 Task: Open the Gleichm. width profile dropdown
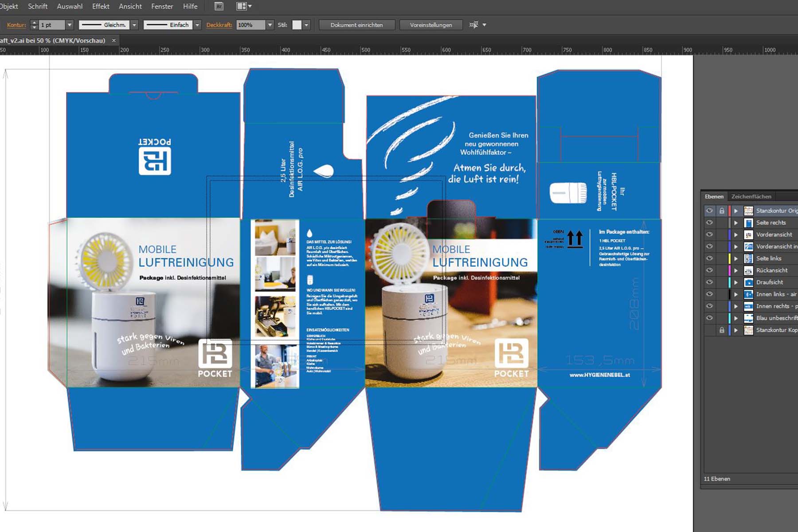134,25
